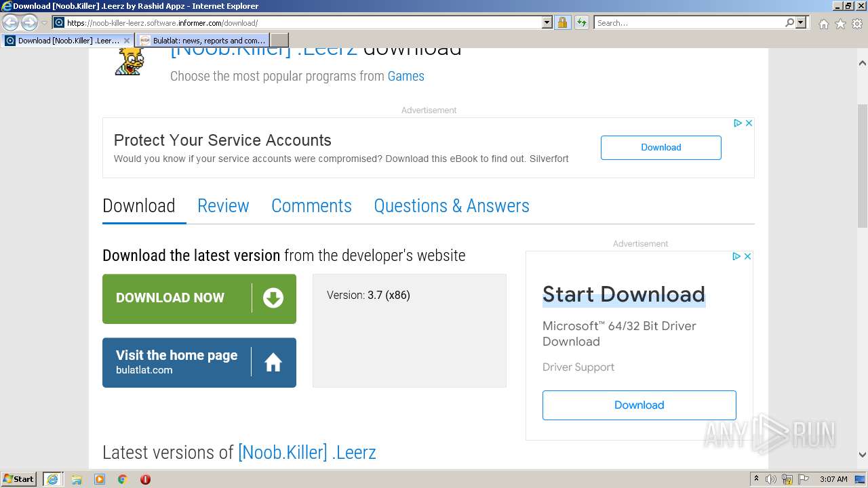The image size is (868, 488).
Task: Open the Games category link
Action: click(x=406, y=76)
